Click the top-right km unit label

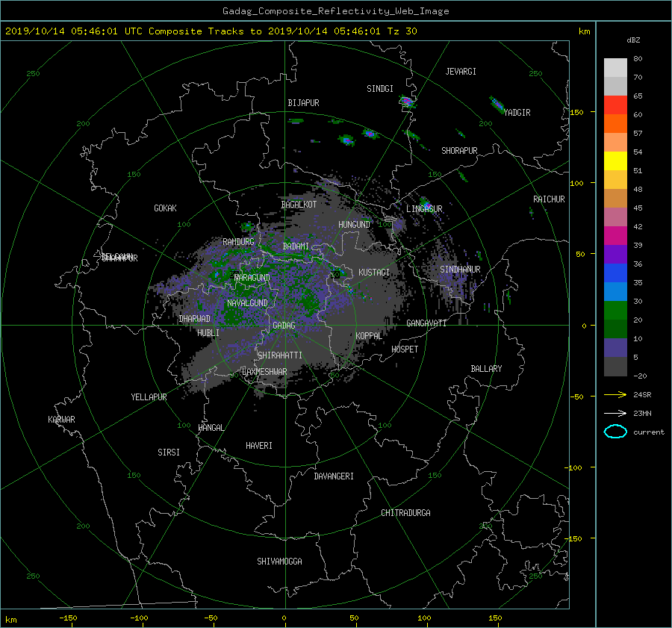pos(584,31)
